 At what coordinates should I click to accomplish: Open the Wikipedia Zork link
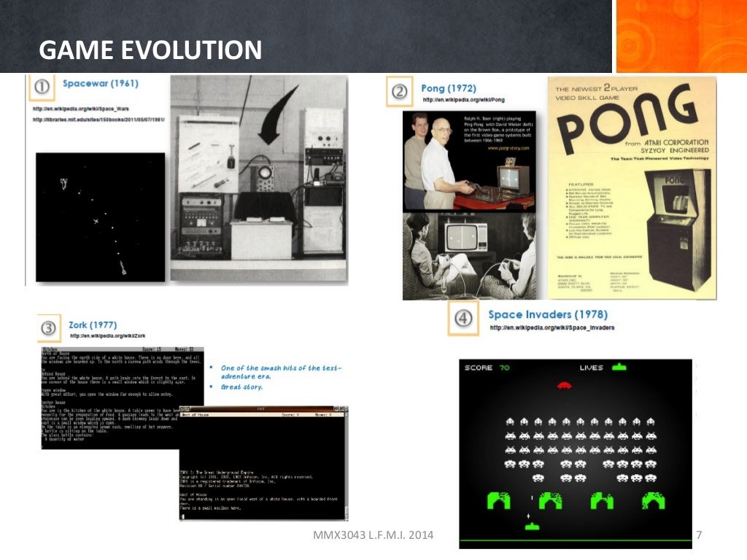[x=108, y=335]
